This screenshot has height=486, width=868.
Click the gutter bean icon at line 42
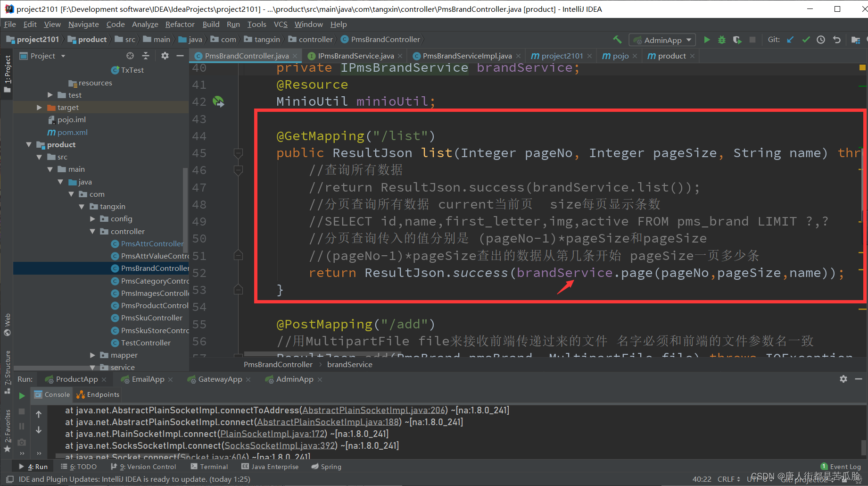pyautogui.click(x=218, y=101)
